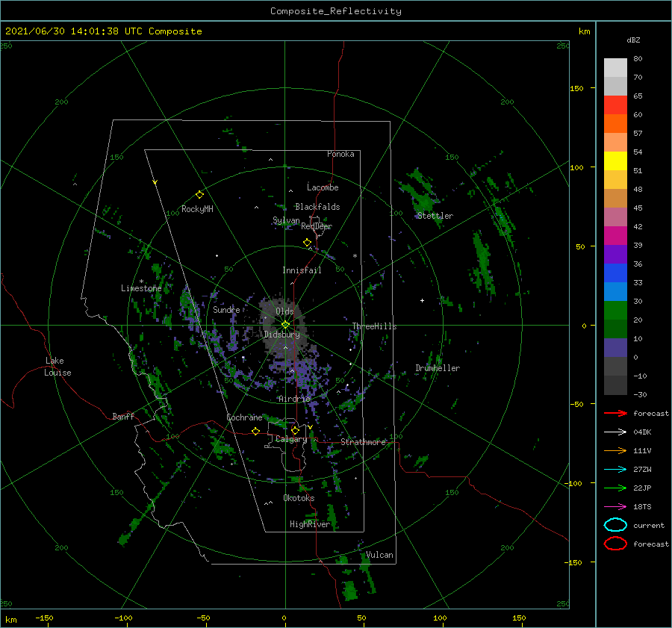Click the 18TS legend label
Screen dimensions: 672x628
pos(642,507)
